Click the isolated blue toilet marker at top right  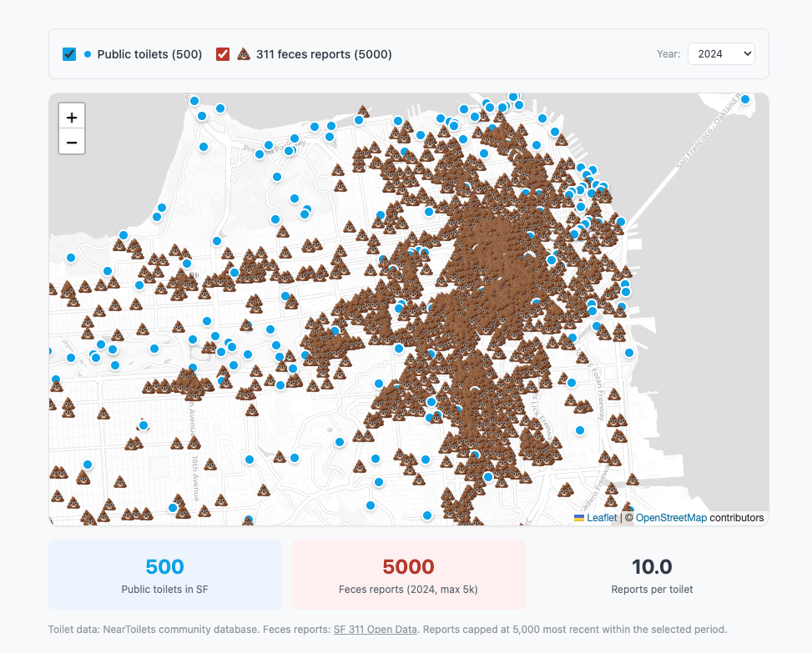[x=745, y=100]
